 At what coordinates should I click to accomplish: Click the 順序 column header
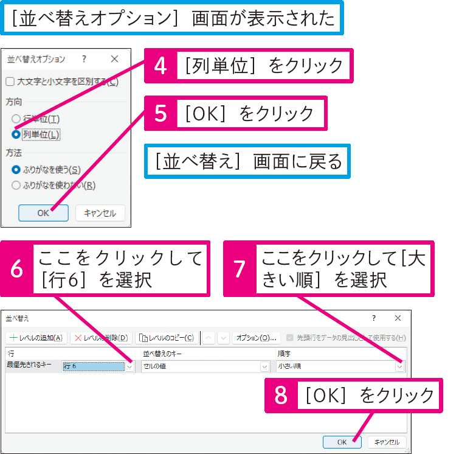pyautogui.click(x=284, y=354)
